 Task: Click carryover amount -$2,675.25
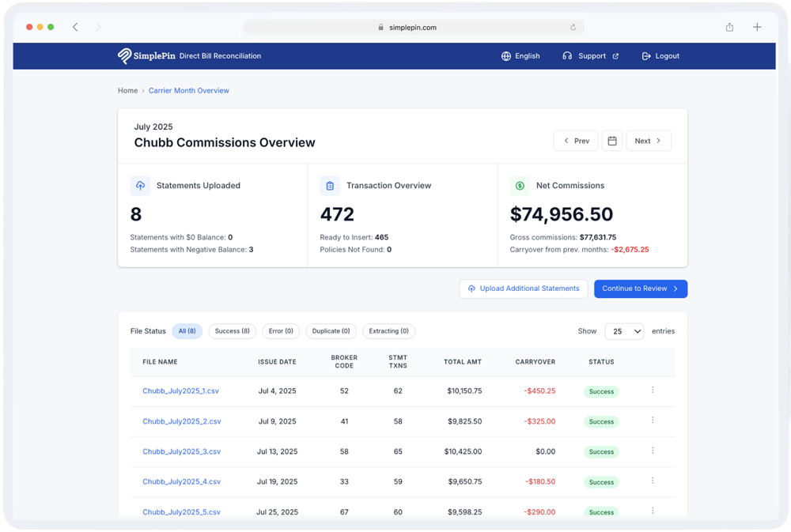pyautogui.click(x=630, y=250)
